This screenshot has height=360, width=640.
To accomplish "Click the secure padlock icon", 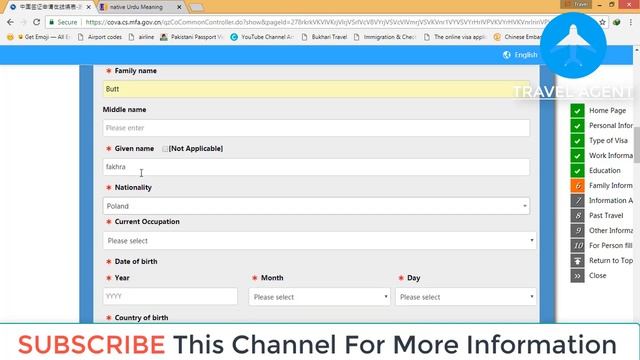I will [x=51, y=22].
